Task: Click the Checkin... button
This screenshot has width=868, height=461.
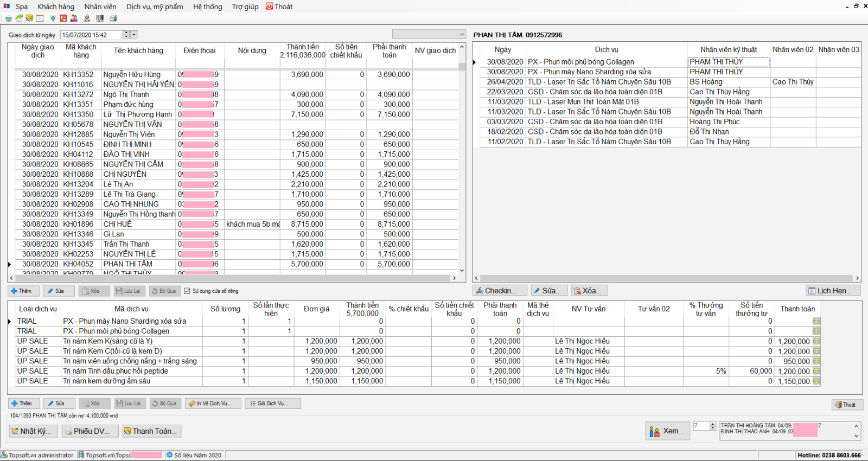Action: tap(499, 291)
